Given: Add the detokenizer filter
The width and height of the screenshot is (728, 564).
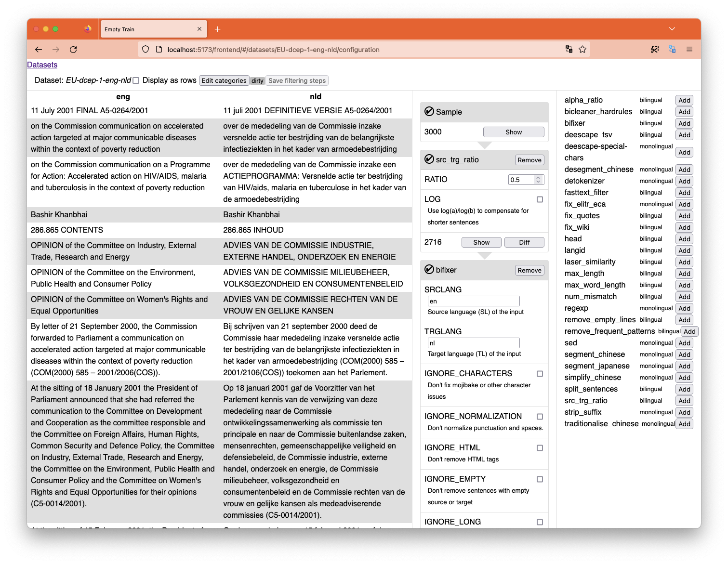Looking at the screenshot, I should 684,181.
